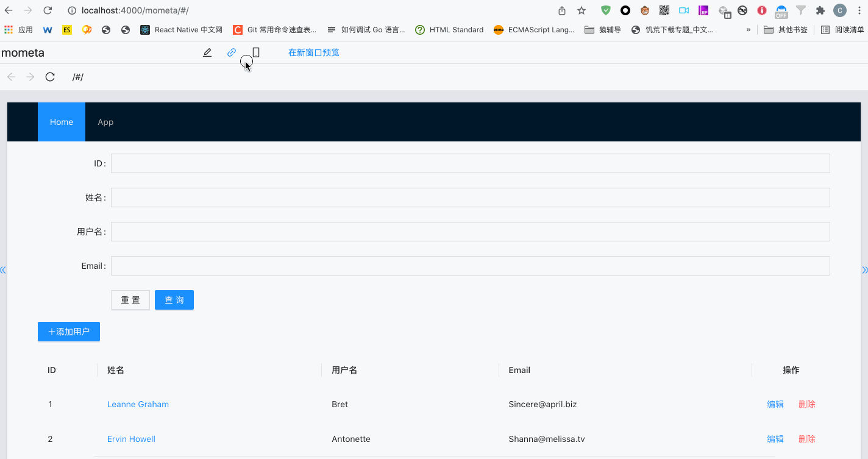The width and height of the screenshot is (868, 459).
Task: Open the QR code extension
Action: click(x=664, y=10)
